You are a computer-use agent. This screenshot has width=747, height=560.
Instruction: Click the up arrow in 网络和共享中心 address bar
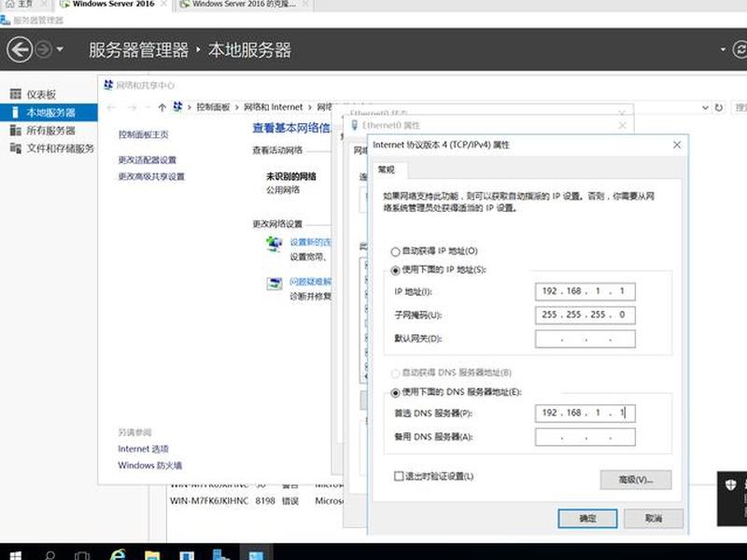pos(162,107)
